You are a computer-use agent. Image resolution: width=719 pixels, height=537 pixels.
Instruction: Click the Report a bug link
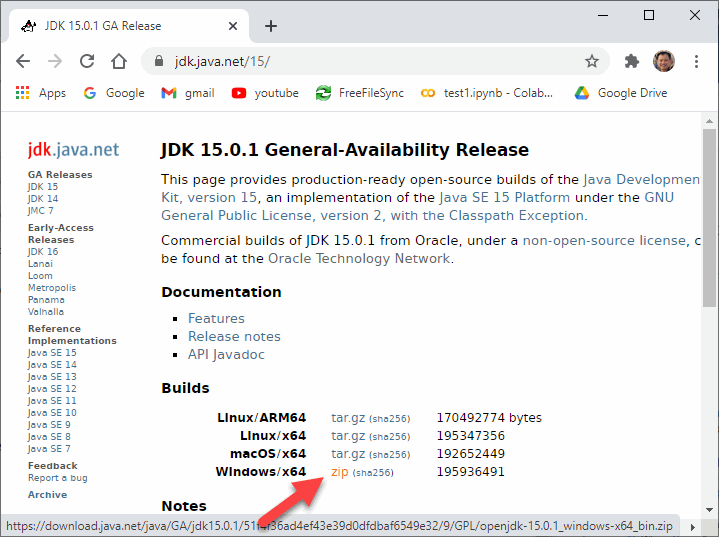tap(57, 478)
